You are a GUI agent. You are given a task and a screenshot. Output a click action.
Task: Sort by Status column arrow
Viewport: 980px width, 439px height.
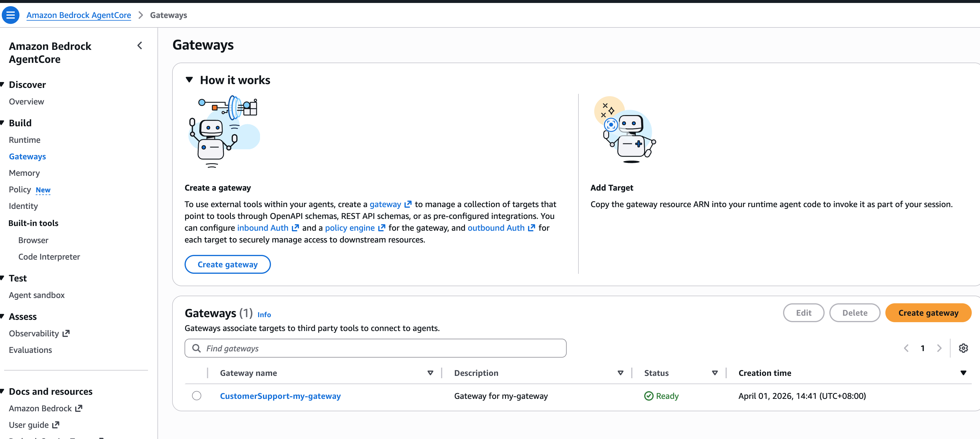pyautogui.click(x=714, y=373)
